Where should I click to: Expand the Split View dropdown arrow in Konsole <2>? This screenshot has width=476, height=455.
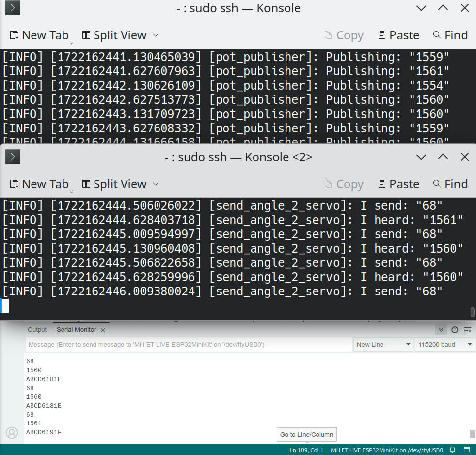click(x=156, y=184)
